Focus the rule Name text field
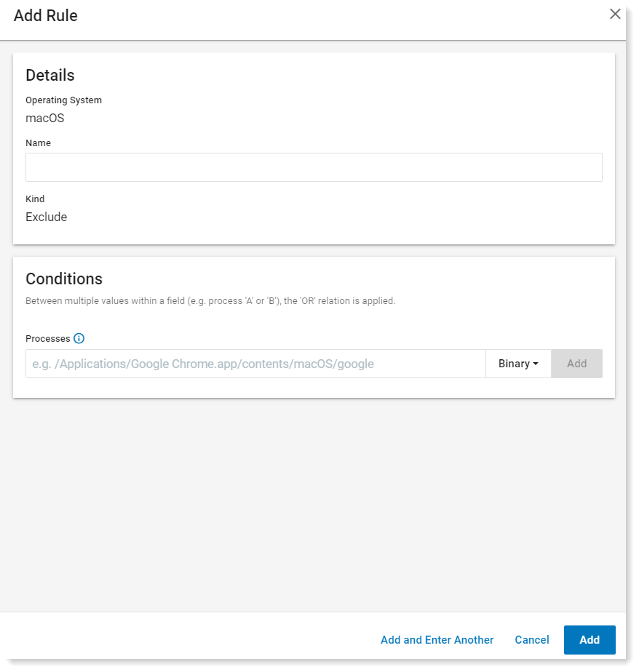Image resolution: width=639 pixels, height=672 pixels. tap(314, 167)
